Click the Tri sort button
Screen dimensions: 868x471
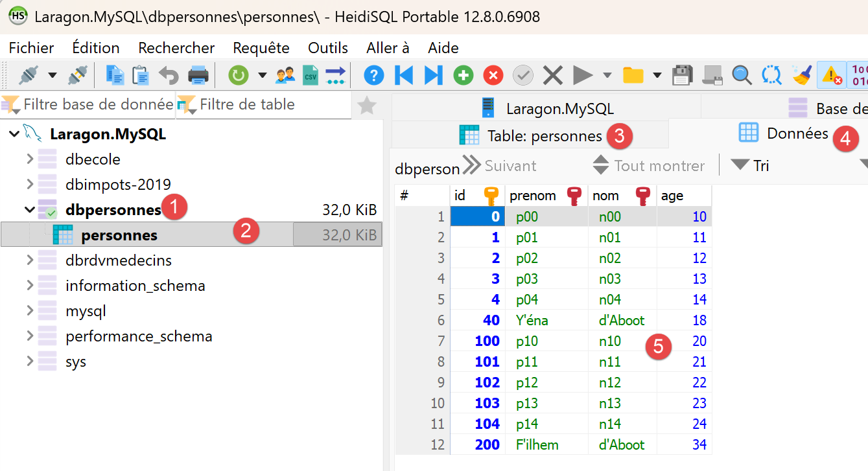(x=750, y=166)
